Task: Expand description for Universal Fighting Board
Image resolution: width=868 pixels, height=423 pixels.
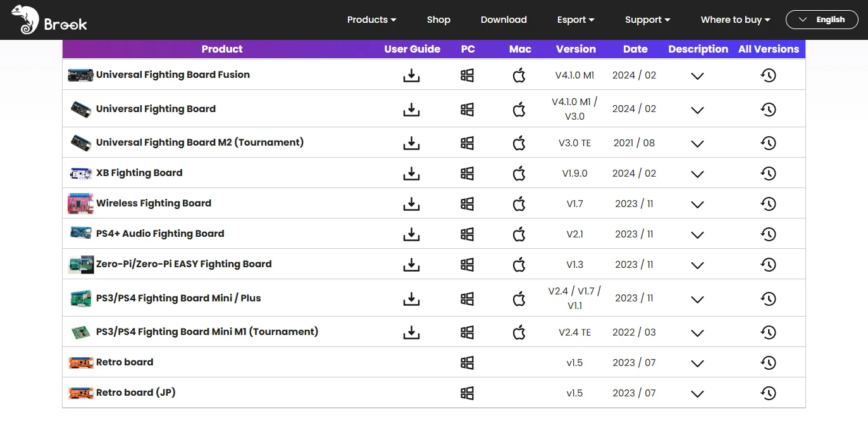Action: pyautogui.click(x=697, y=110)
